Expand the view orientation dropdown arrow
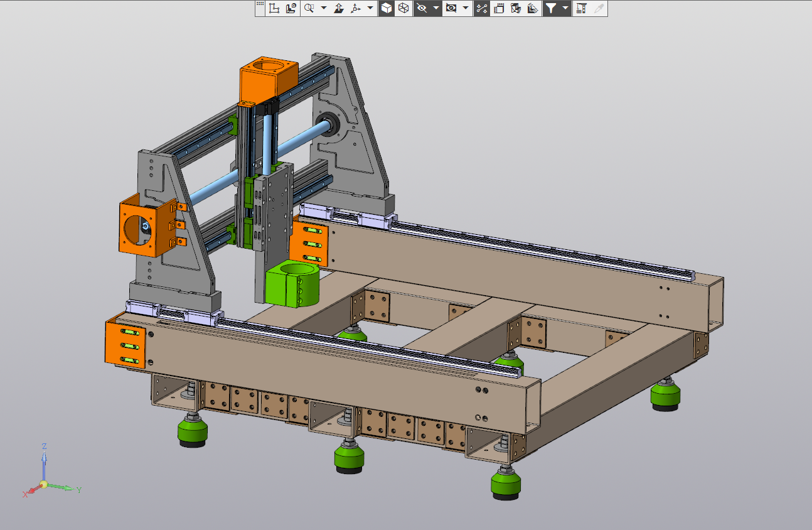The height and width of the screenshot is (530, 812). coord(370,9)
